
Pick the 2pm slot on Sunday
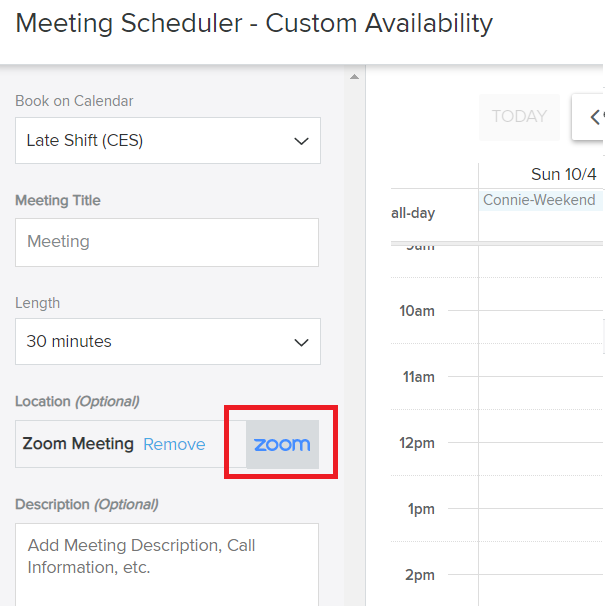(x=540, y=588)
